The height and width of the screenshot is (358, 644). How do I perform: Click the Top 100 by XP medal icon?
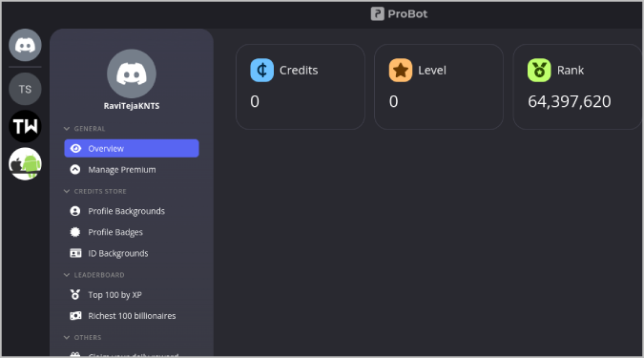[75, 295]
